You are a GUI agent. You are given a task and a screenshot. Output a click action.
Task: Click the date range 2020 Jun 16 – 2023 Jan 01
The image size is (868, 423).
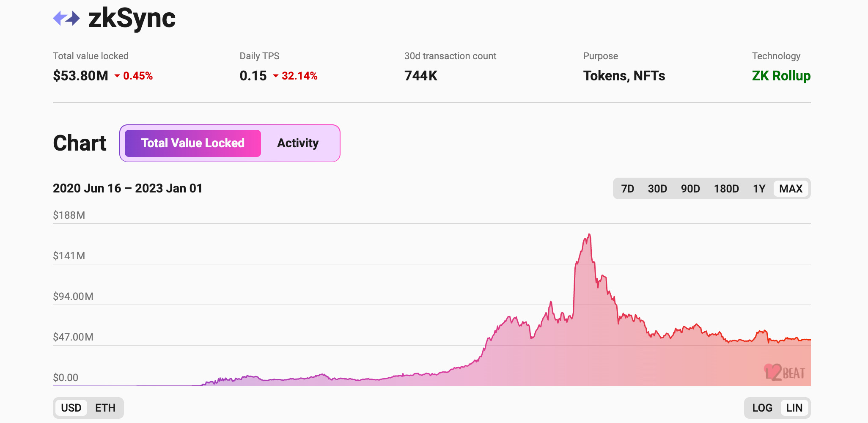(x=128, y=188)
